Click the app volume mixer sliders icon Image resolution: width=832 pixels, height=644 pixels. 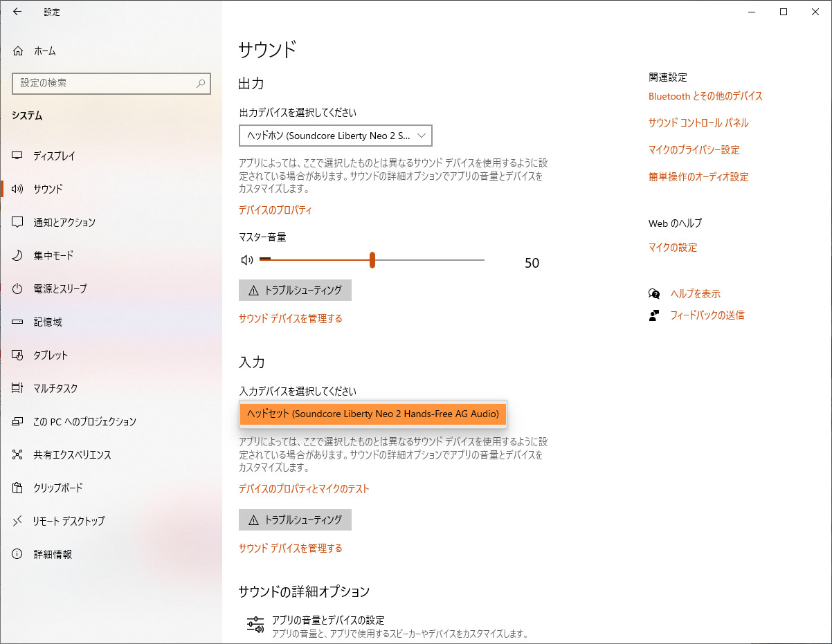(x=255, y=625)
